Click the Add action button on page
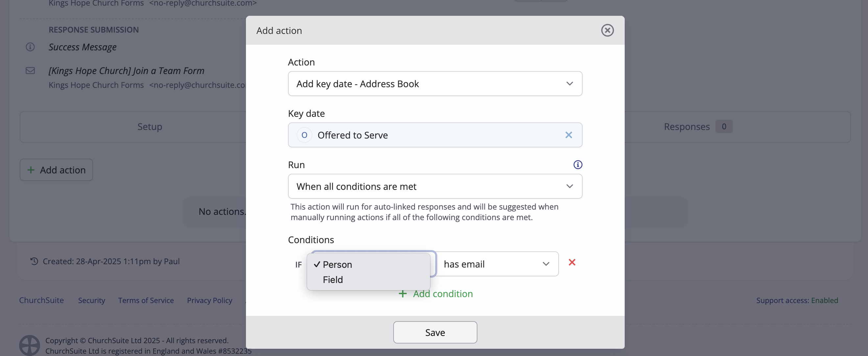The width and height of the screenshot is (868, 356). [x=56, y=170]
